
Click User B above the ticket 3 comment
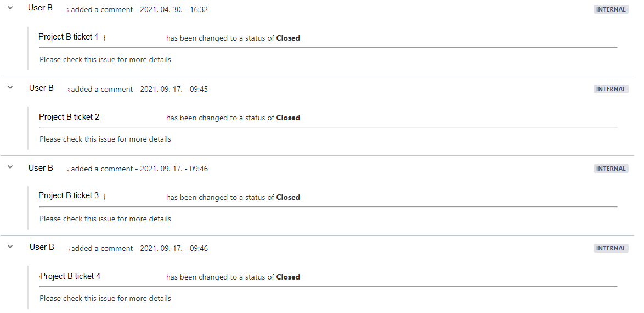click(x=41, y=168)
